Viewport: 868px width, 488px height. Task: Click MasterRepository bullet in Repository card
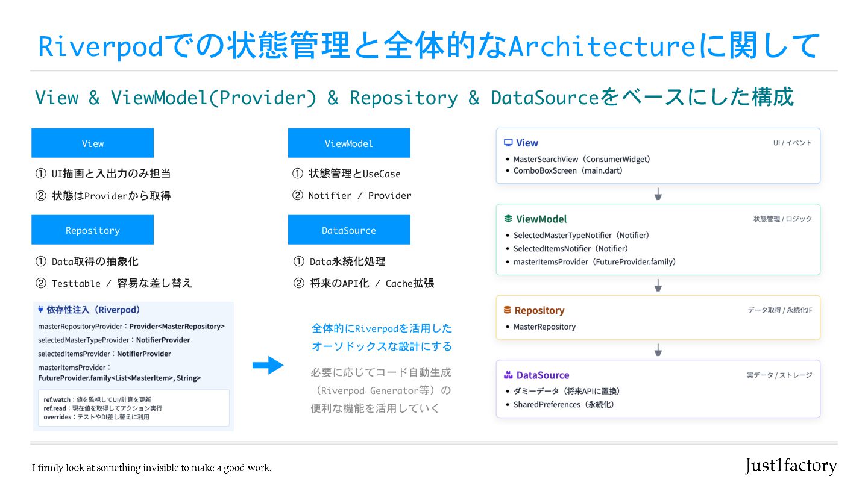[544, 327]
